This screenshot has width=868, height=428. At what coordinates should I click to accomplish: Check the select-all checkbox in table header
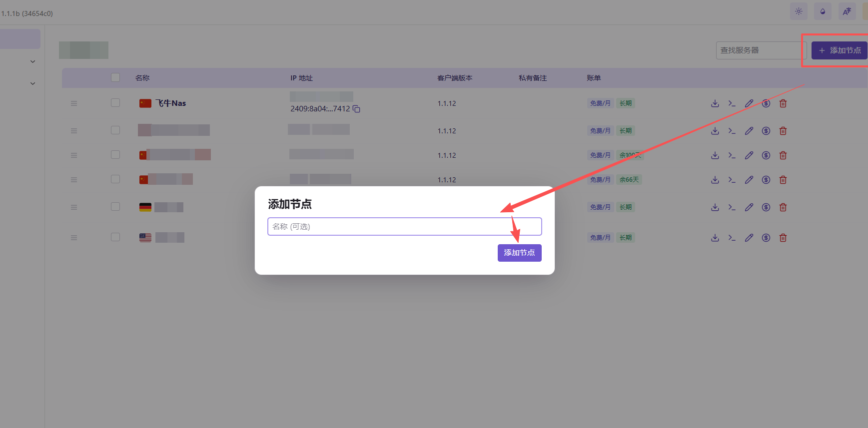coord(115,77)
